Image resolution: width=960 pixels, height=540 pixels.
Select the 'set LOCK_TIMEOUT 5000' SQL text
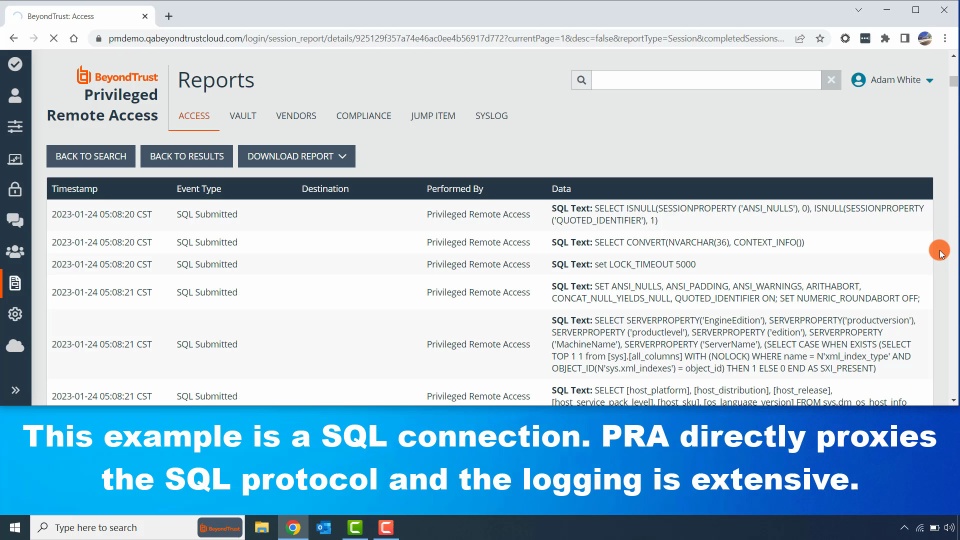coord(645,264)
